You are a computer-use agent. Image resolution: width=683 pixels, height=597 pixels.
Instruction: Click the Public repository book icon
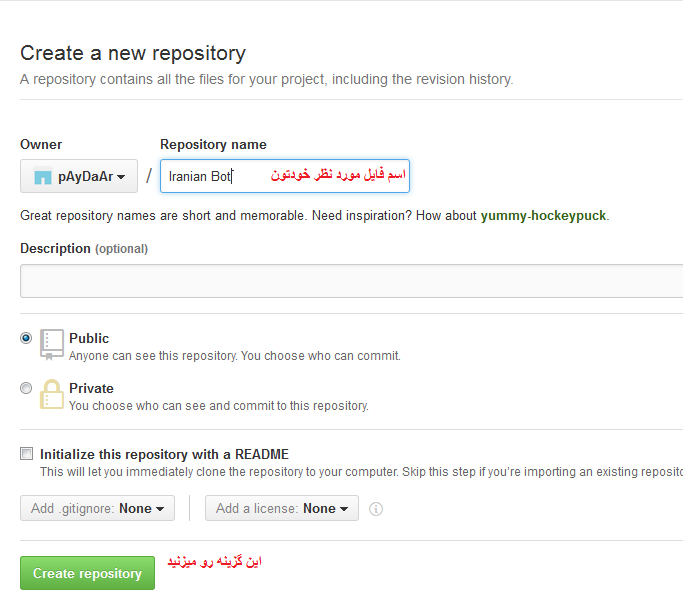[x=52, y=343]
